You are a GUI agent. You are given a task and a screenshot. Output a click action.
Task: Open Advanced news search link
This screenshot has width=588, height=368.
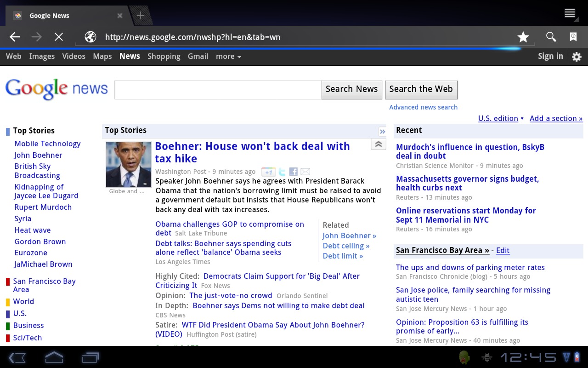(x=423, y=107)
